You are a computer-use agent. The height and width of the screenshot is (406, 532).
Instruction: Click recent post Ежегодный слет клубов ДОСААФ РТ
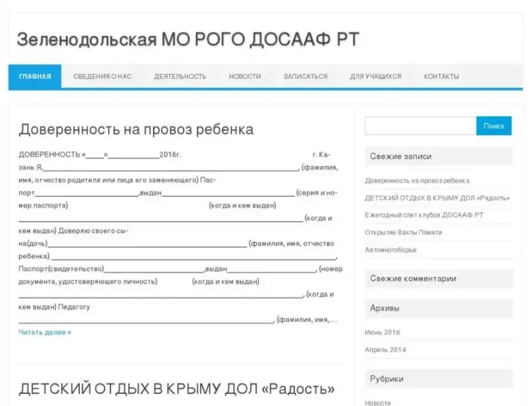tap(424, 215)
